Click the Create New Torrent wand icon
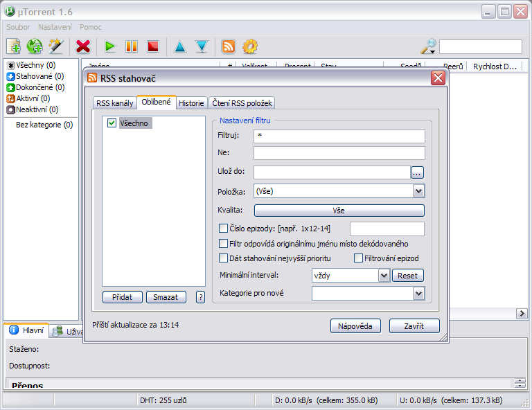Image resolution: width=532 pixels, height=410 pixels. coord(56,46)
